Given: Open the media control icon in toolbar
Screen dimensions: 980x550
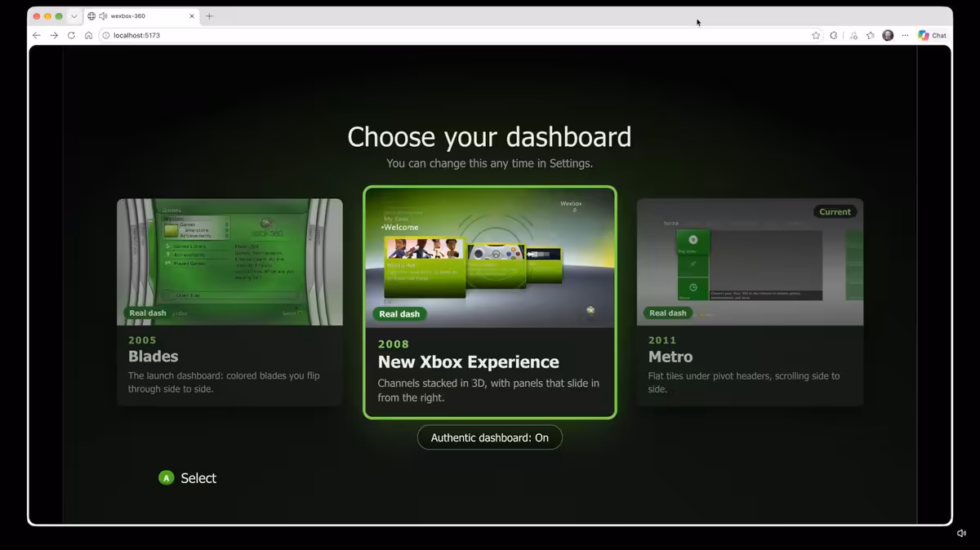Looking at the screenshot, I should tap(853, 36).
